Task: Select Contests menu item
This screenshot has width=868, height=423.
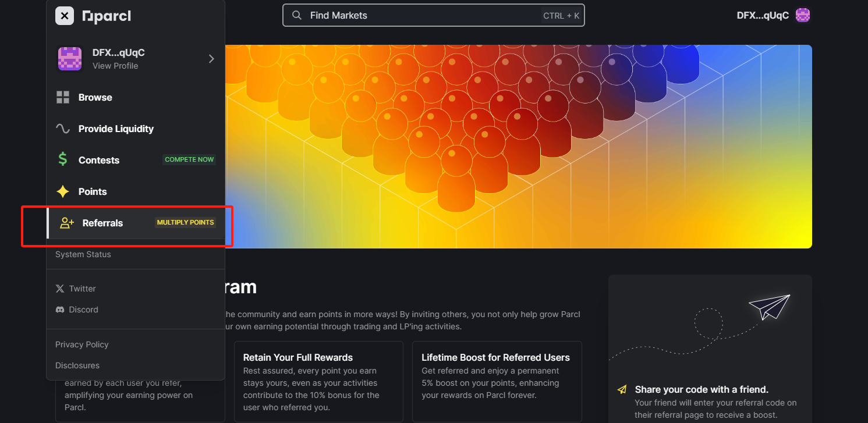Action: tap(136, 160)
